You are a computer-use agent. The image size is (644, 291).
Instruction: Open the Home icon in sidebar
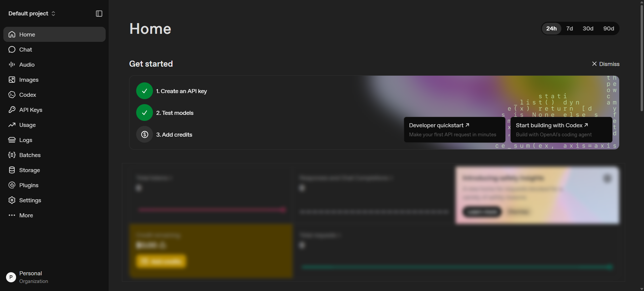12,34
